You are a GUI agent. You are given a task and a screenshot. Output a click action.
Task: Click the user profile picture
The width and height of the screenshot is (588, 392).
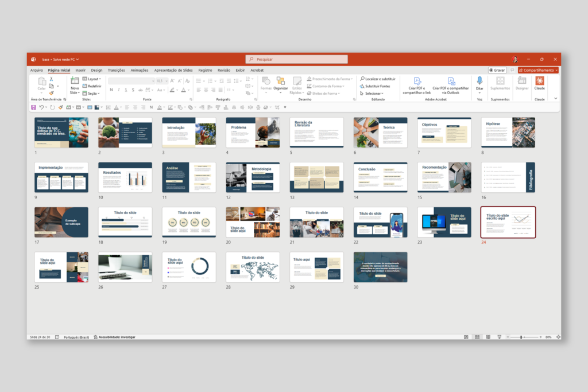[x=515, y=59]
